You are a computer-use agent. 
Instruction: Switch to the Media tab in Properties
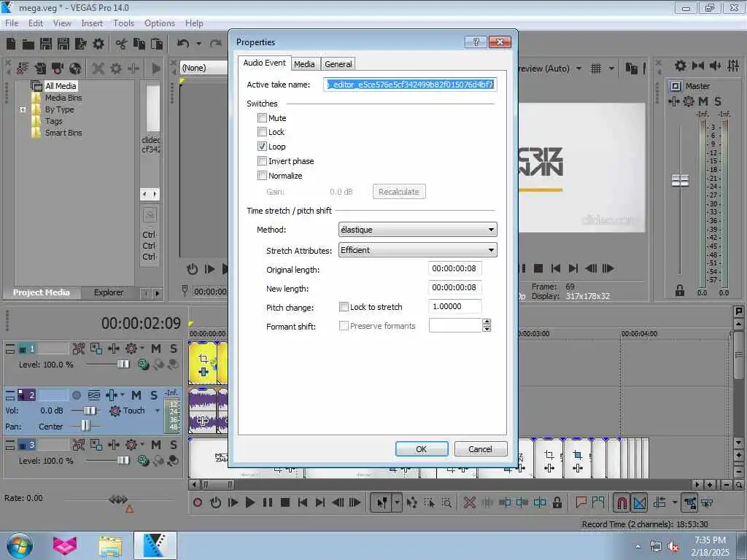point(304,64)
